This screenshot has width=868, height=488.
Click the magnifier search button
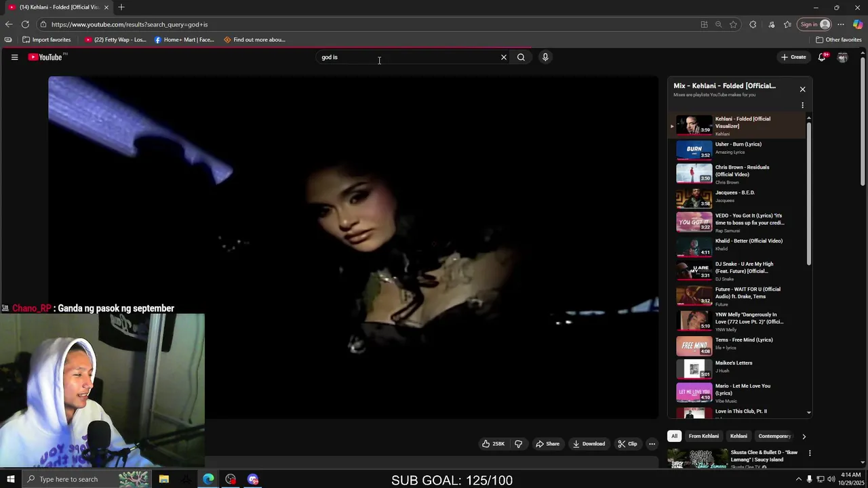point(521,57)
